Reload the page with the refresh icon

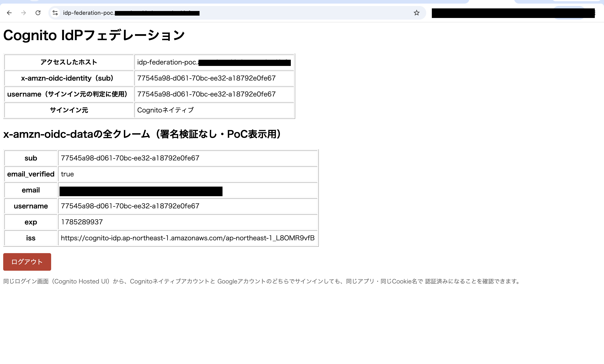pos(38,13)
